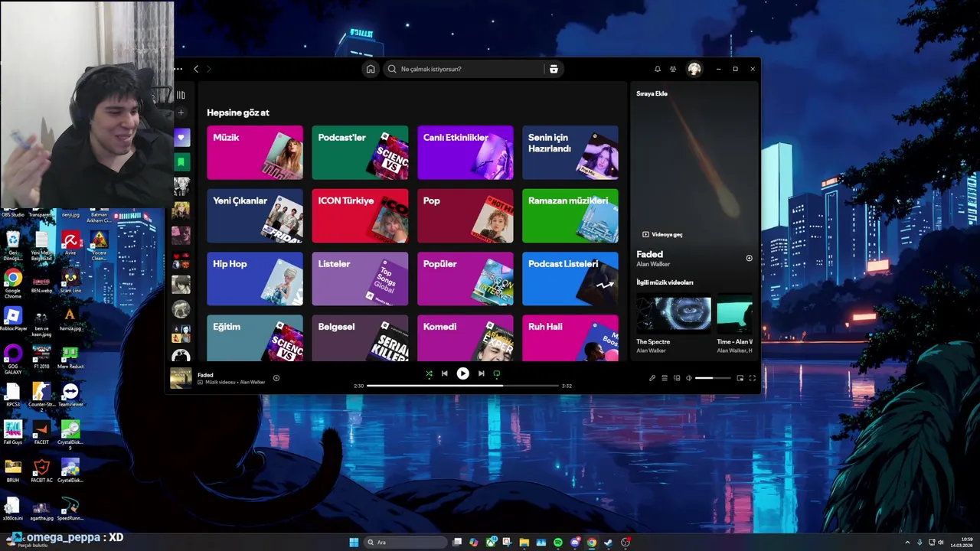Open the connect to device icon
This screenshot has height=551, width=980.
pyautogui.click(x=677, y=378)
